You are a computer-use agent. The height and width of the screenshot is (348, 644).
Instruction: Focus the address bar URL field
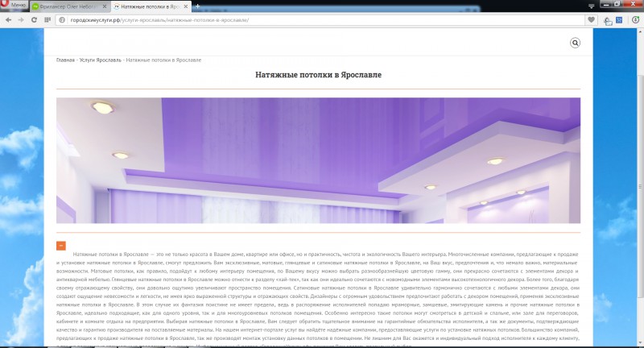tap(320, 19)
